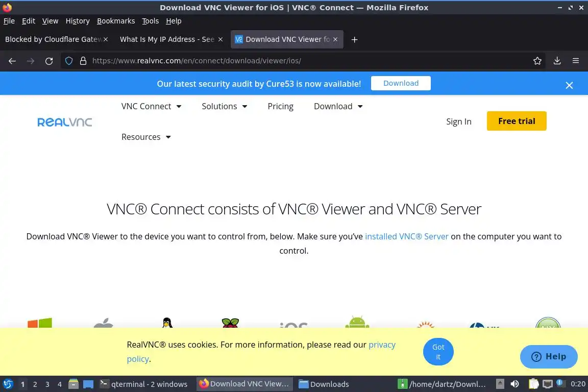
Task: Follow the installed VNC Server link
Action: click(x=406, y=237)
